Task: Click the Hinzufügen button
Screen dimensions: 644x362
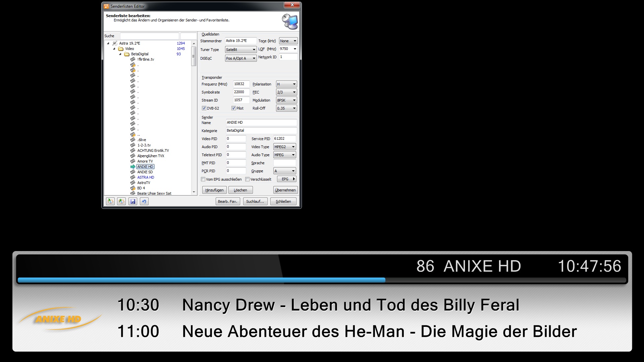Action: [x=214, y=190]
